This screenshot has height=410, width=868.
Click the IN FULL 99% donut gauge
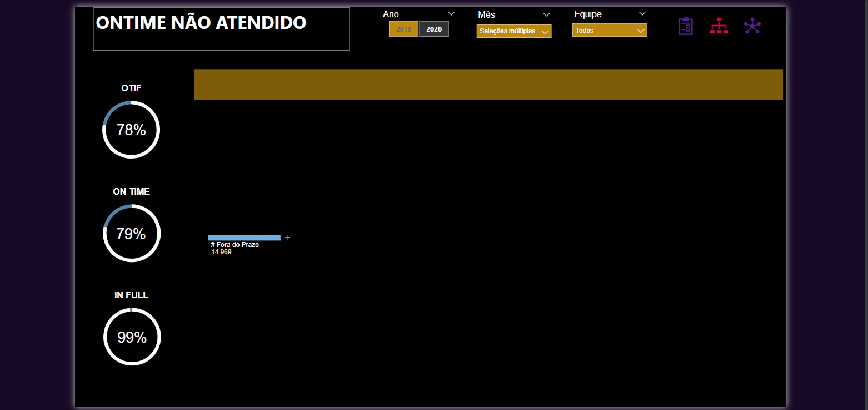coord(132,337)
